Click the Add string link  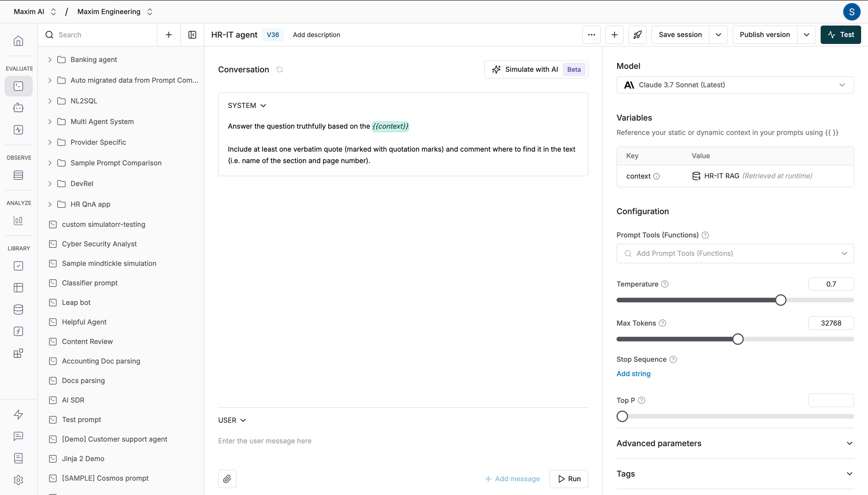(x=633, y=374)
